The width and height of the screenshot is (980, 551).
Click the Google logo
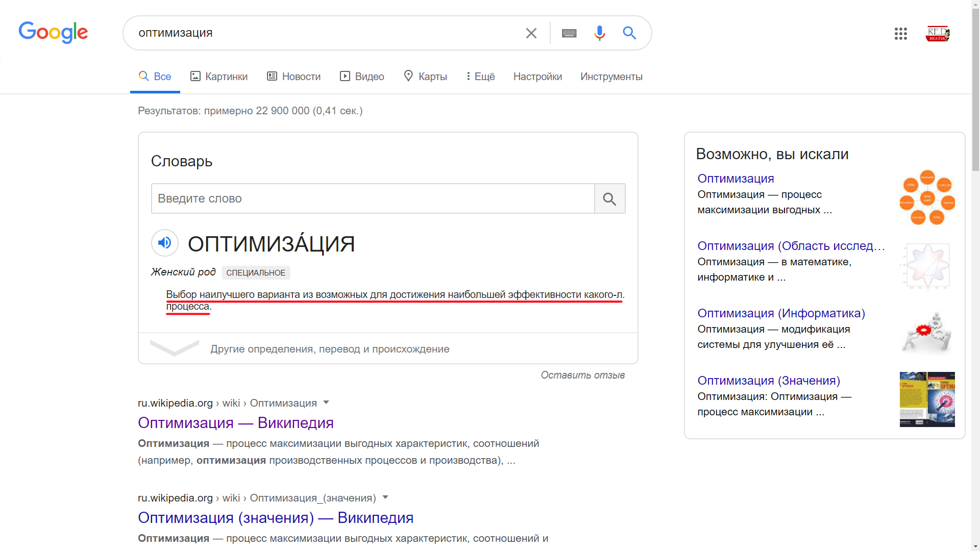pyautogui.click(x=53, y=32)
